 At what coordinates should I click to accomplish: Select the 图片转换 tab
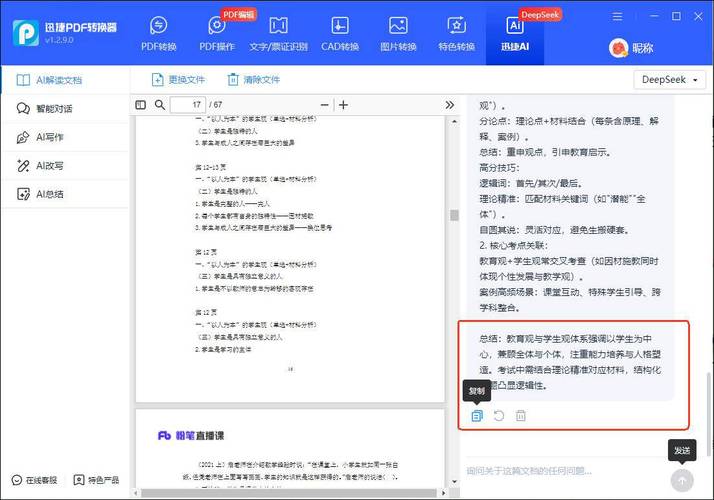coord(398,34)
